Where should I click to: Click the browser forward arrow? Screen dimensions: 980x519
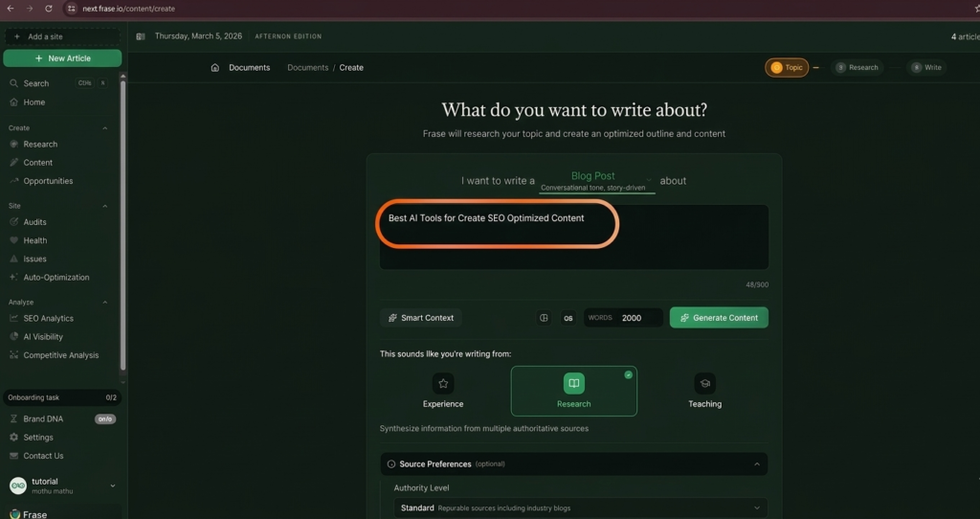point(30,9)
